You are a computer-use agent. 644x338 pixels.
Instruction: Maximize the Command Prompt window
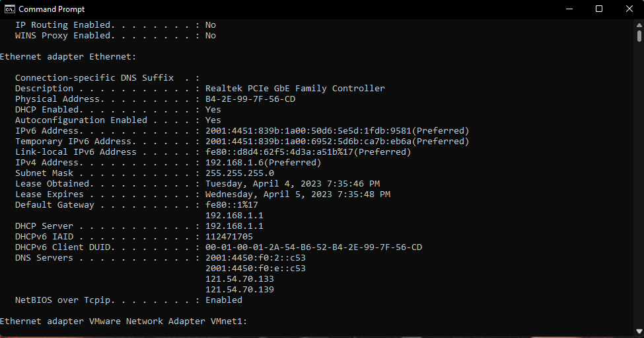tap(599, 9)
